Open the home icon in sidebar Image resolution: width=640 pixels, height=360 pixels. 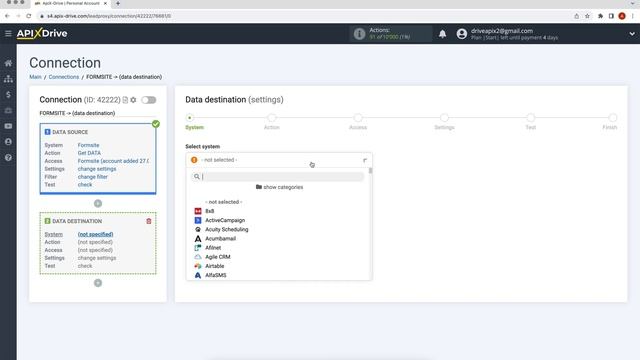8,63
